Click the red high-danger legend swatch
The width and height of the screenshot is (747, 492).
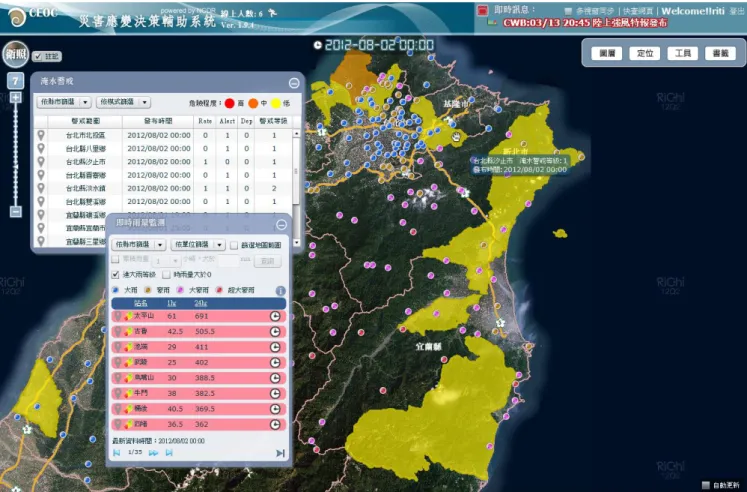click(230, 103)
